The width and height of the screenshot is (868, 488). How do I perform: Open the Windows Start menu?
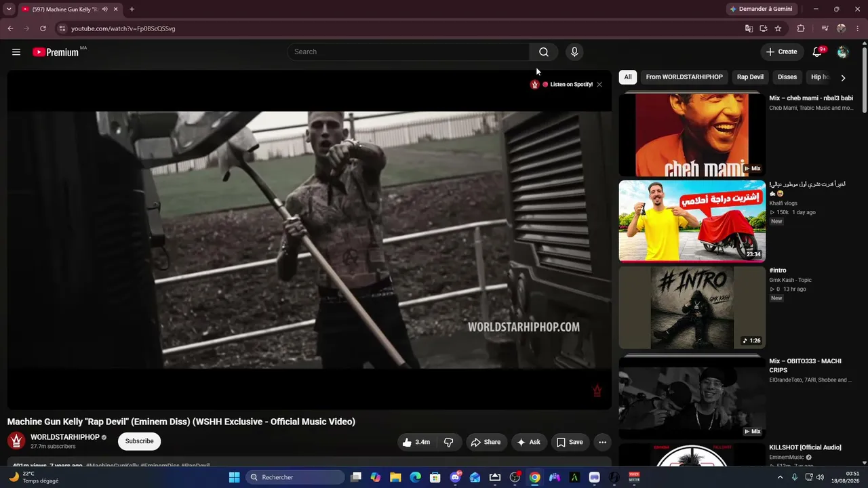point(234,477)
